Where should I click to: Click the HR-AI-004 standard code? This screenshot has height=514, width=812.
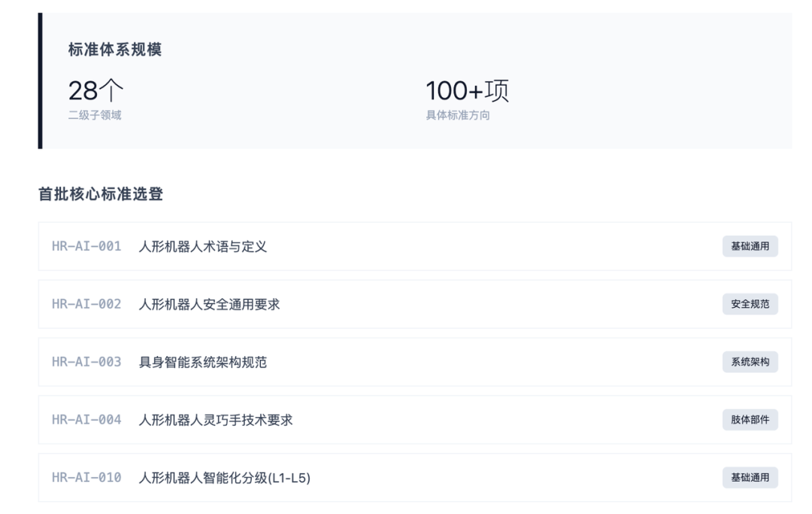point(86,420)
